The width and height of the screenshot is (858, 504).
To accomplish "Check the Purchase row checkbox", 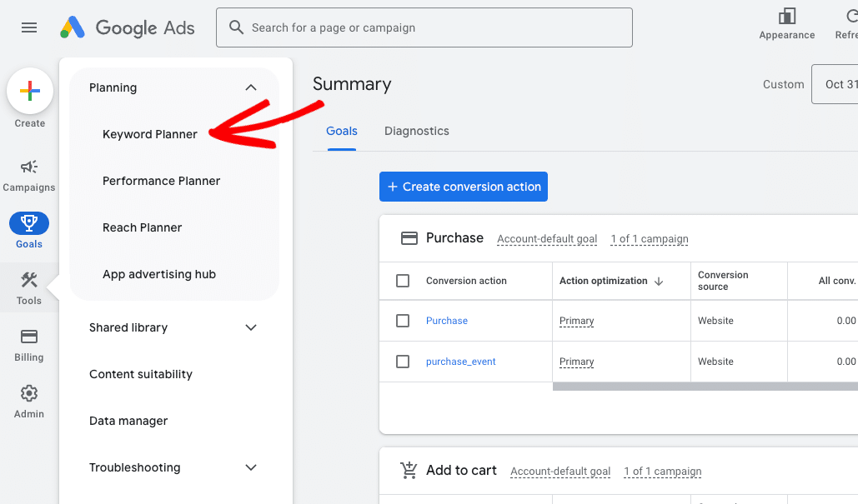I will tap(403, 321).
